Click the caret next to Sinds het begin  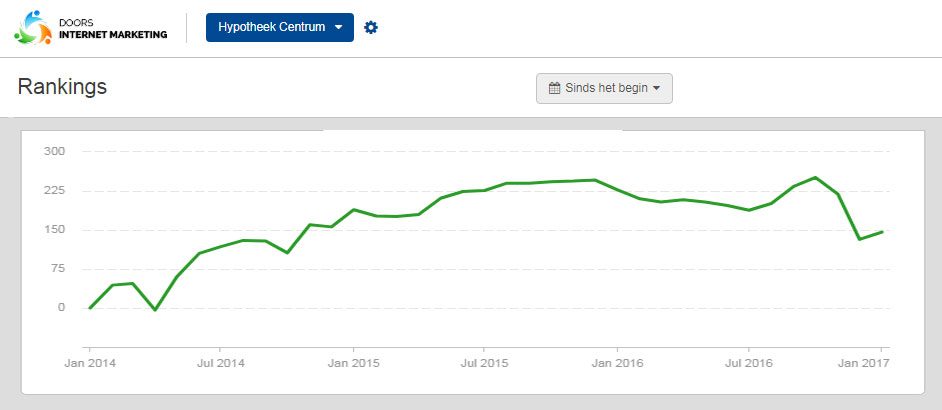[656, 88]
